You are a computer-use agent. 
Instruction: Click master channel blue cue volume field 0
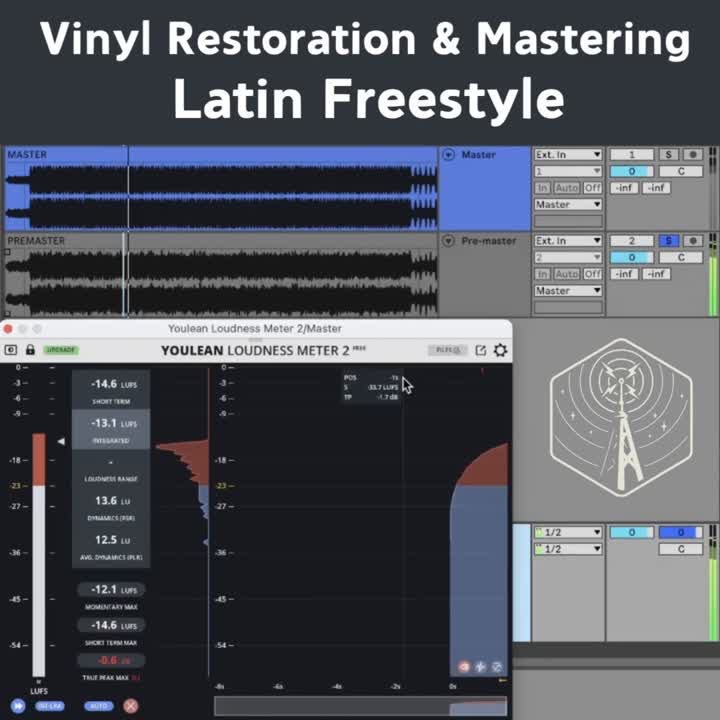tap(681, 532)
